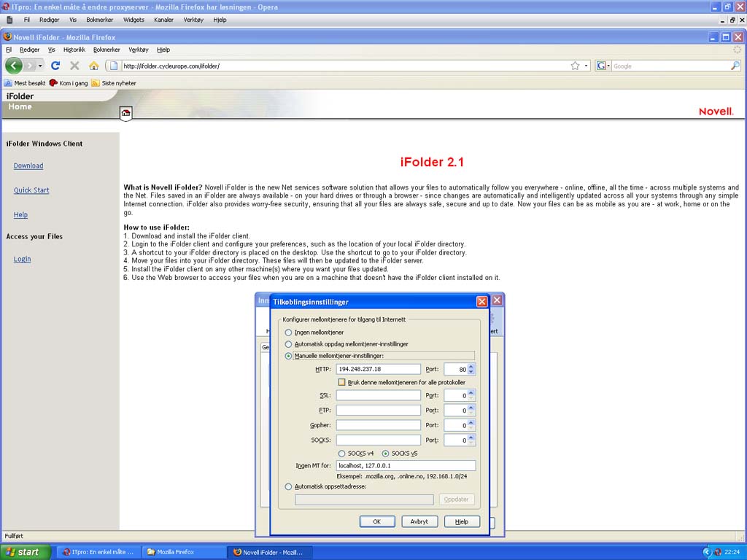Open the Kom i gang bookmark

(x=69, y=83)
